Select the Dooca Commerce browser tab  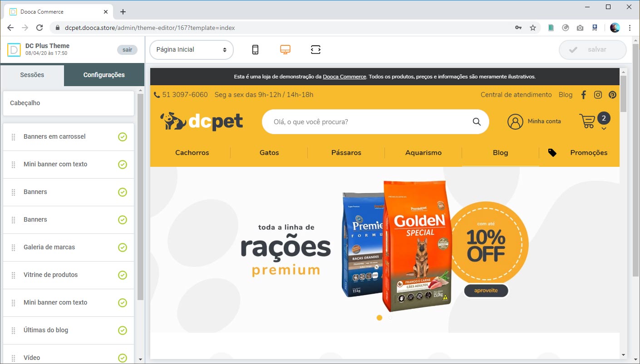59,12
